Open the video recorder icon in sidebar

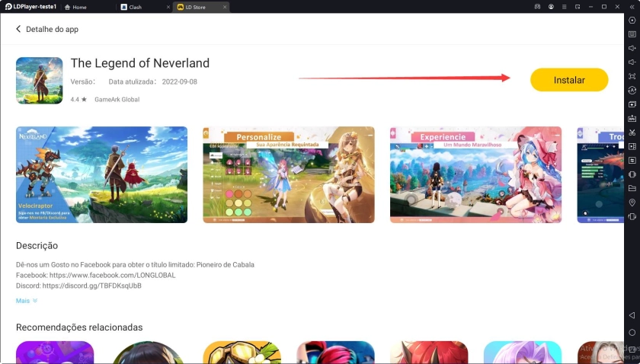pos(632,146)
